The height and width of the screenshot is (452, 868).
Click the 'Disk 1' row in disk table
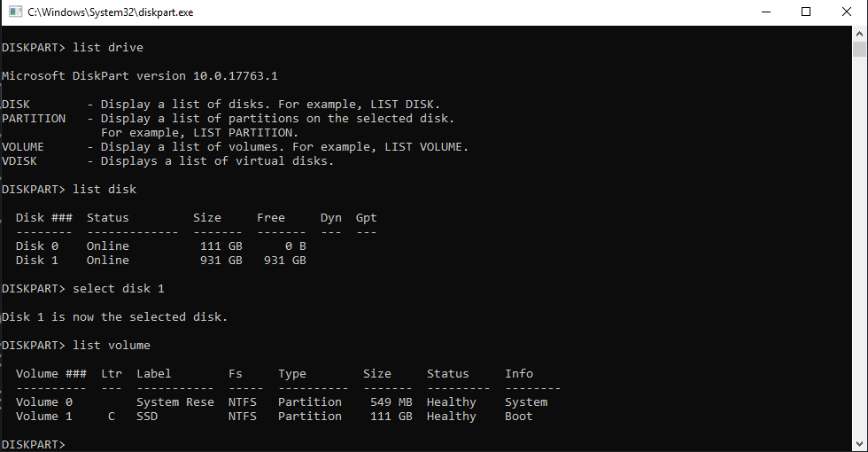point(160,261)
